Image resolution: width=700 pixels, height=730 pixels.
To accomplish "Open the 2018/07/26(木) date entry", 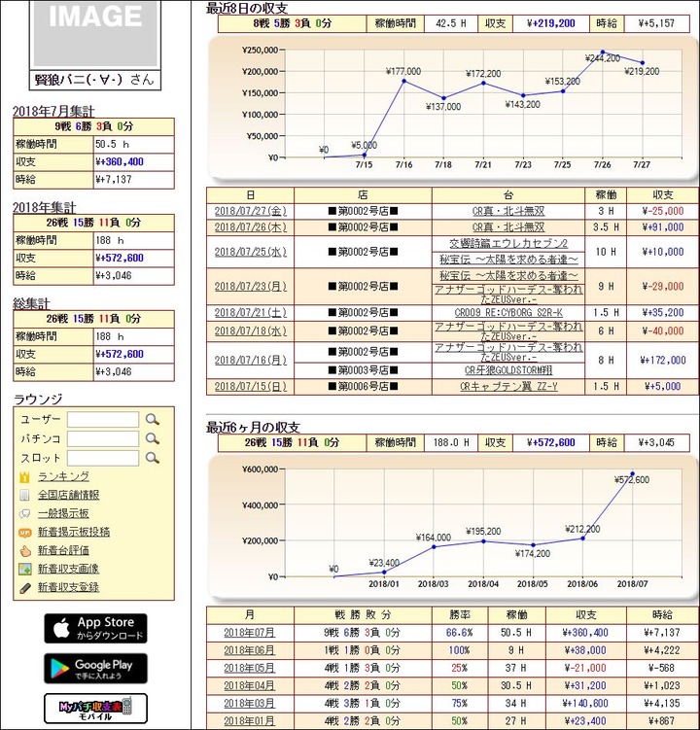I will pos(251,227).
